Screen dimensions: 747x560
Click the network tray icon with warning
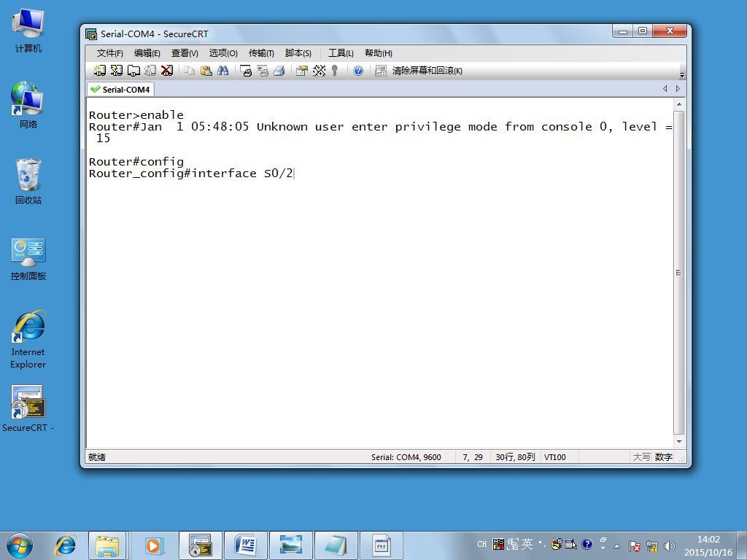pos(651,545)
